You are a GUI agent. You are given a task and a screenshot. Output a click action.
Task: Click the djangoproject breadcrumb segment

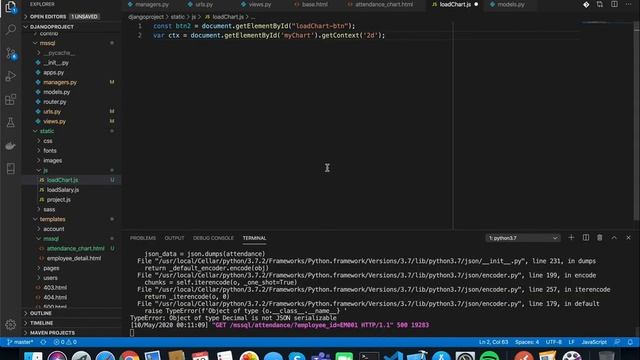tap(146, 17)
